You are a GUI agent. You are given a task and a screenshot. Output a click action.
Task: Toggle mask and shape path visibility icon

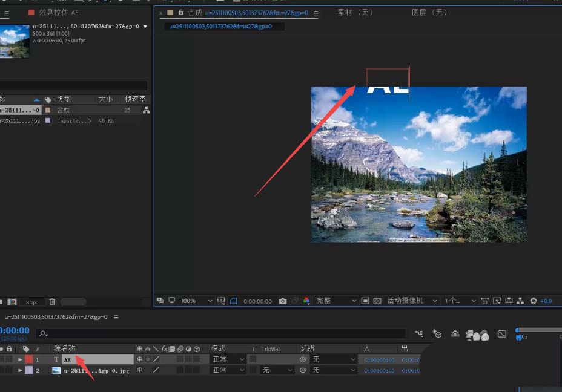click(234, 301)
